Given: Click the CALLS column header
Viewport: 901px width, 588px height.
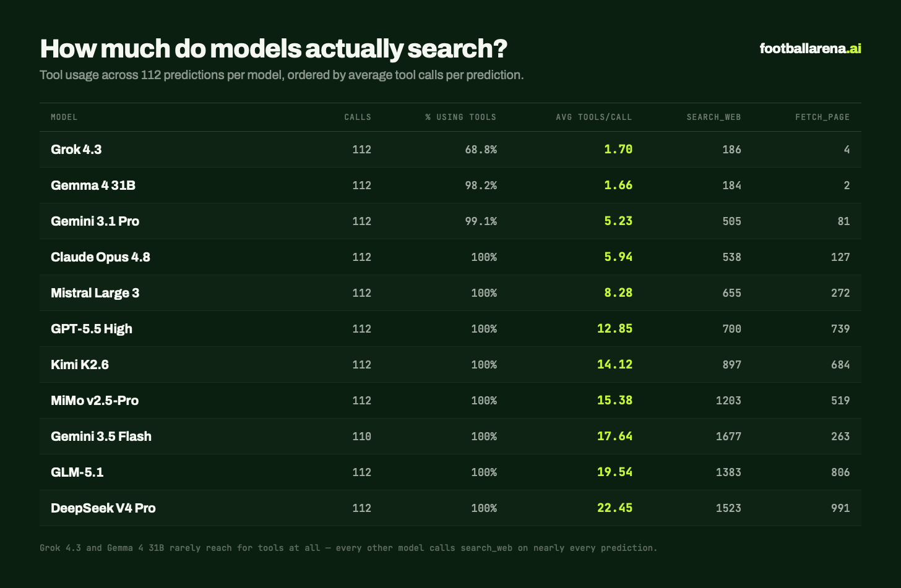Looking at the screenshot, I should tap(358, 117).
